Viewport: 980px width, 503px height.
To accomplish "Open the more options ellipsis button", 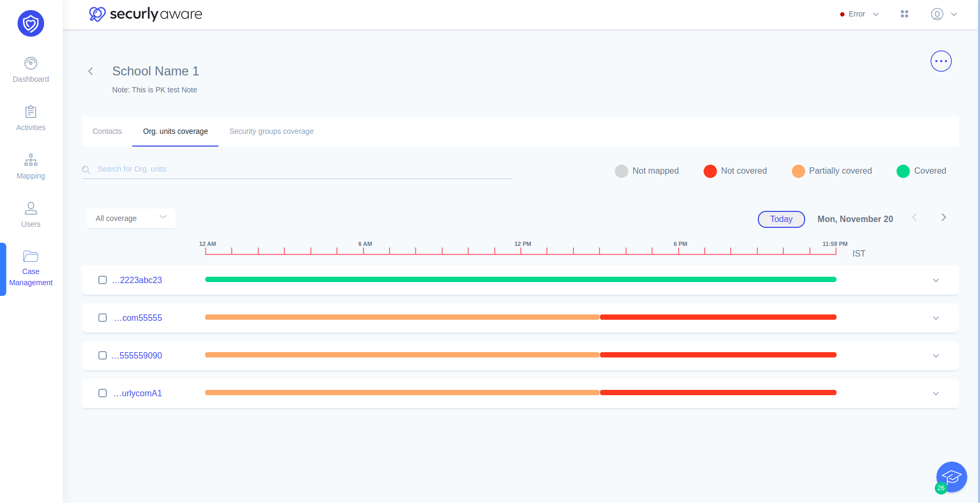I will [941, 61].
